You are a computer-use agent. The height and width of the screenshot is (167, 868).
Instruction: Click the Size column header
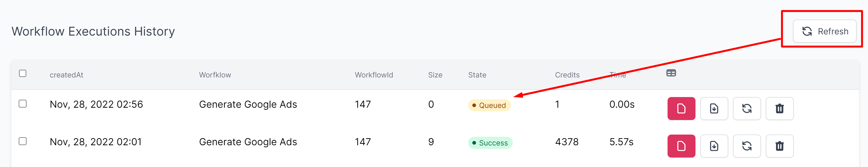(435, 75)
